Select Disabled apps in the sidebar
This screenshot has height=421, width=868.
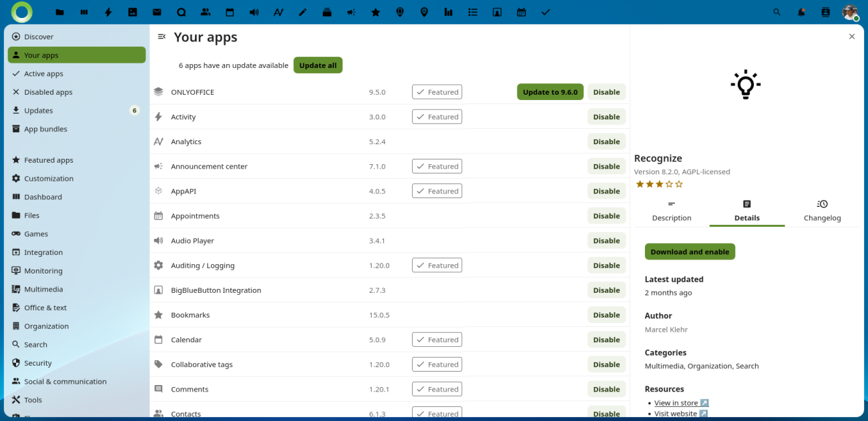coord(77,92)
